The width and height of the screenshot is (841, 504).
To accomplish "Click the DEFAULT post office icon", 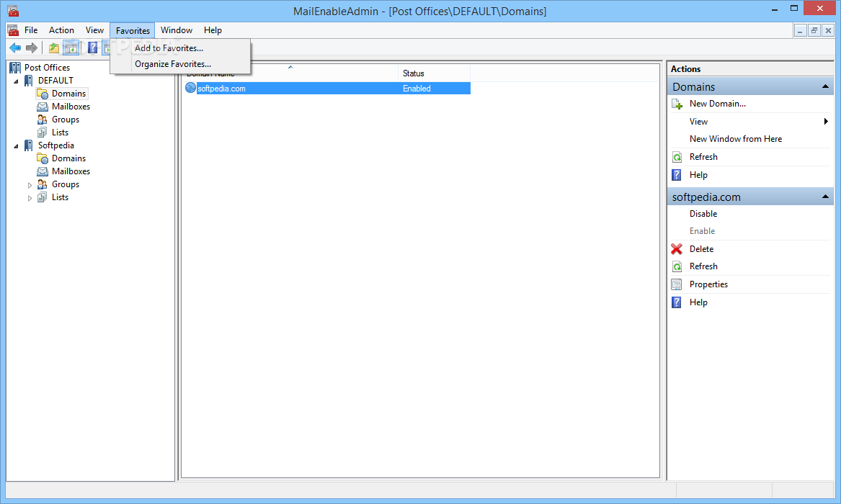I will (28, 81).
